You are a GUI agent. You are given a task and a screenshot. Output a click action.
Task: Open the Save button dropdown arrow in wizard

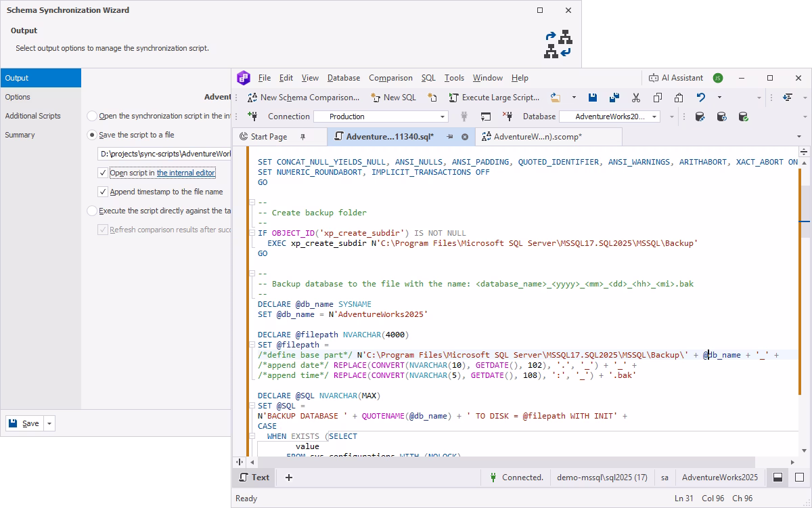(49, 423)
